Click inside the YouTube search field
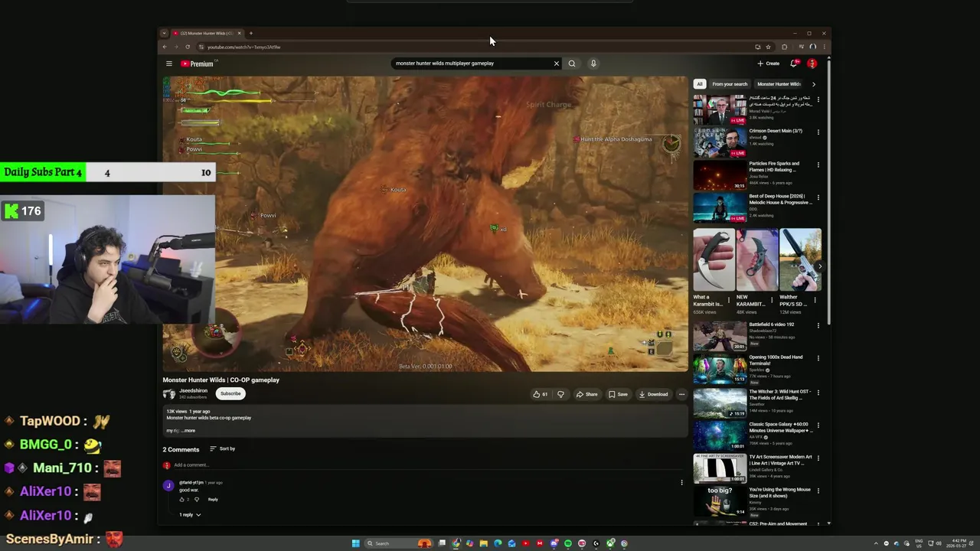Image resolution: width=980 pixels, height=551 pixels. 471,64
